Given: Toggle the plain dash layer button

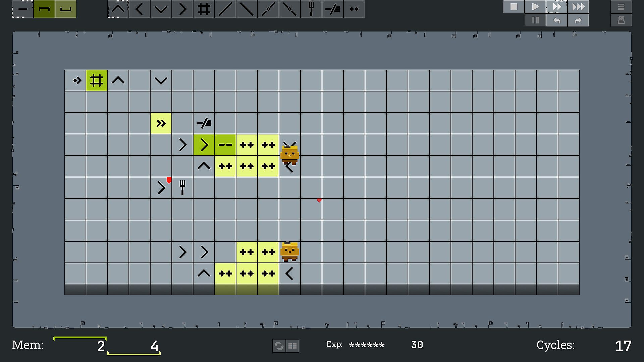Looking at the screenshot, I should pyautogui.click(x=23, y=9).
